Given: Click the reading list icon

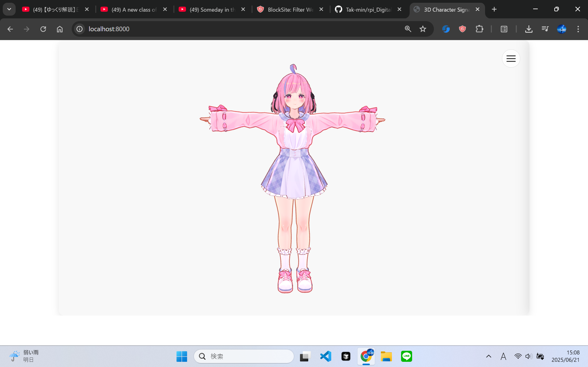Looking at the screenshot, I should pos(504,29).
